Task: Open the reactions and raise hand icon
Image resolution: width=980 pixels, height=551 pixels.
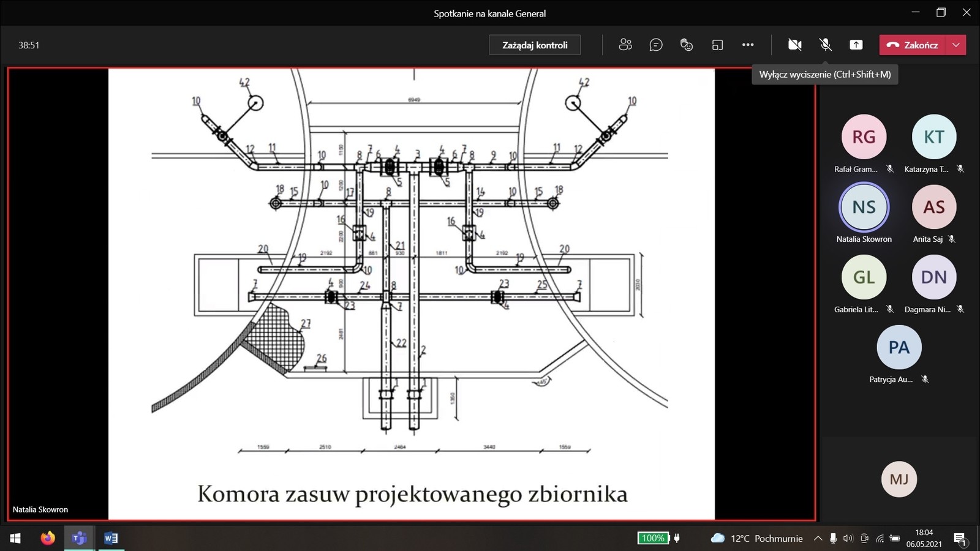Action: pyautogui.click(x=686, y=45)
